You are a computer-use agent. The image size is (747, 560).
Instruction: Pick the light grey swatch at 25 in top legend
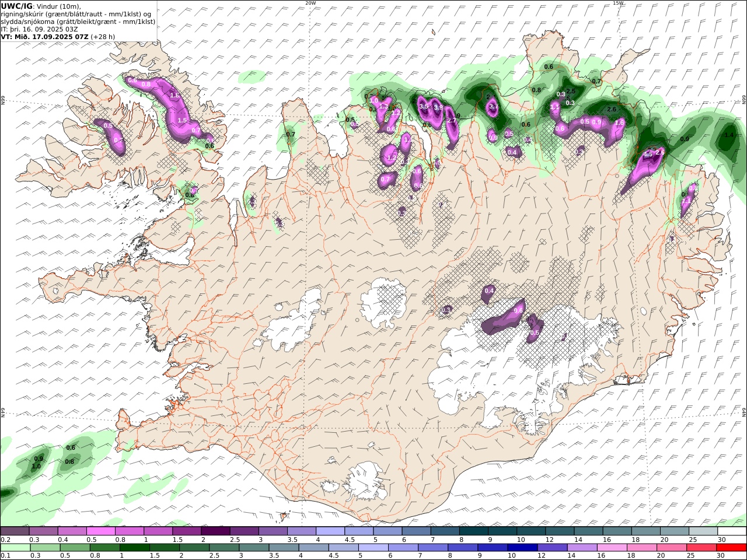[x=703, y=531]
